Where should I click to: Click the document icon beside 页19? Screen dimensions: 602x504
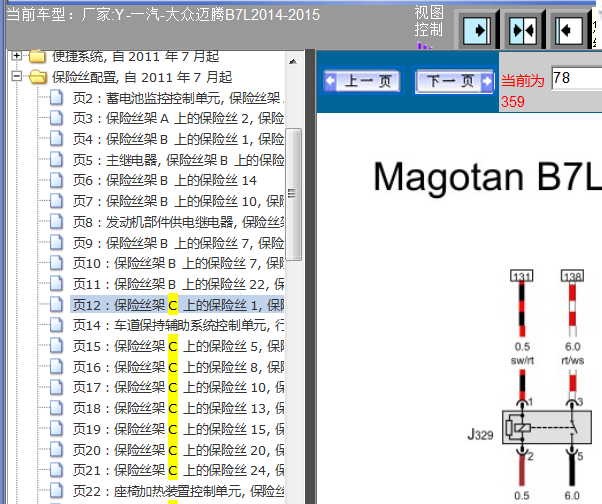[x=56, y=429]
